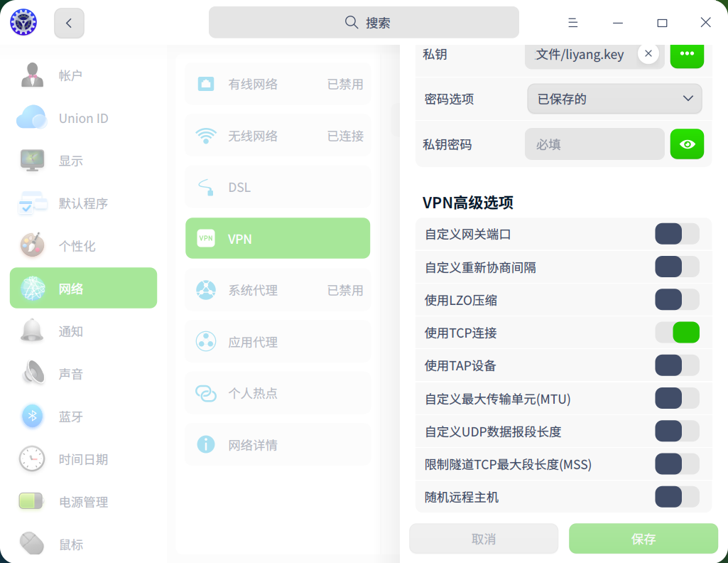
Task: Clear the liyang.key file path
Action: pyautogui.click(x=648, y=54)
